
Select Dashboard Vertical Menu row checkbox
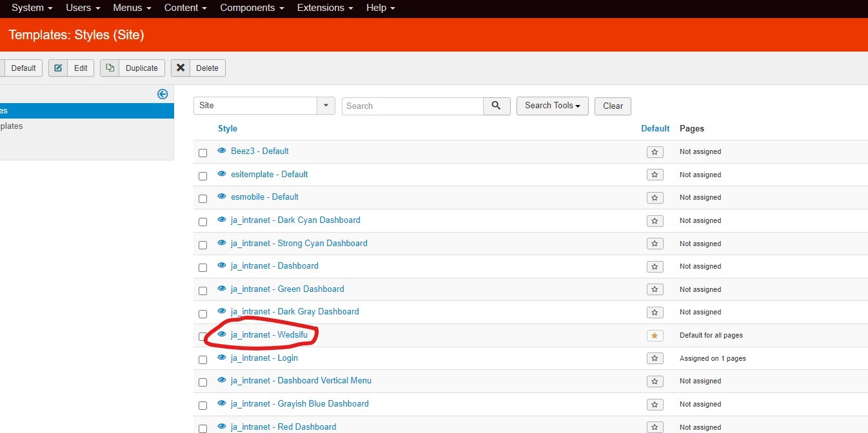[x=202, y=382]
